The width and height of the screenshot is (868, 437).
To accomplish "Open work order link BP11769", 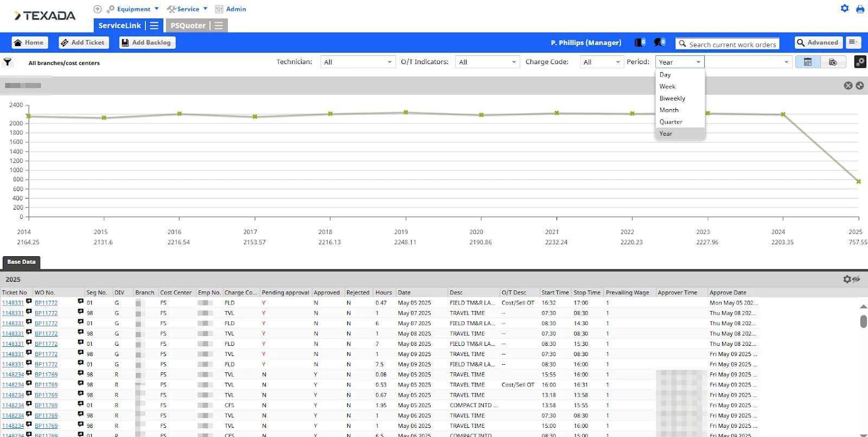I will (x=46, y=375).
